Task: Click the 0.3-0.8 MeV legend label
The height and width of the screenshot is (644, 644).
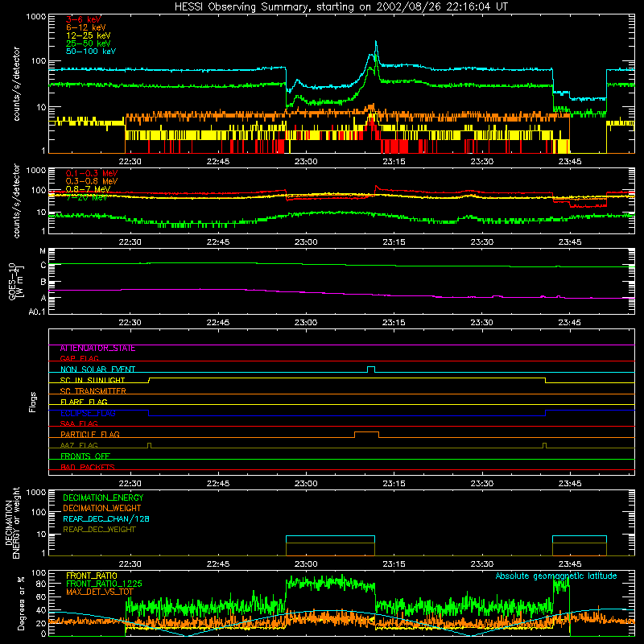Action: [92, 181]
